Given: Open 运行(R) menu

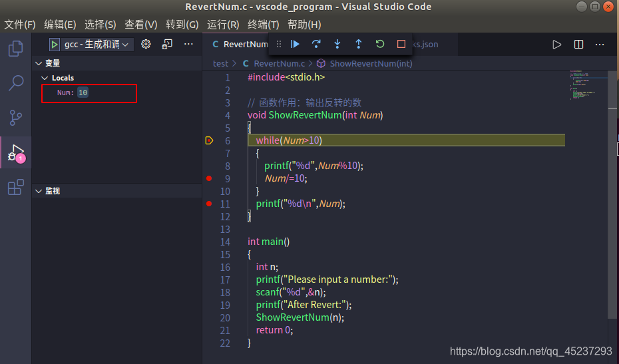Looking at the screenshot, I should (x=223, y=25).
